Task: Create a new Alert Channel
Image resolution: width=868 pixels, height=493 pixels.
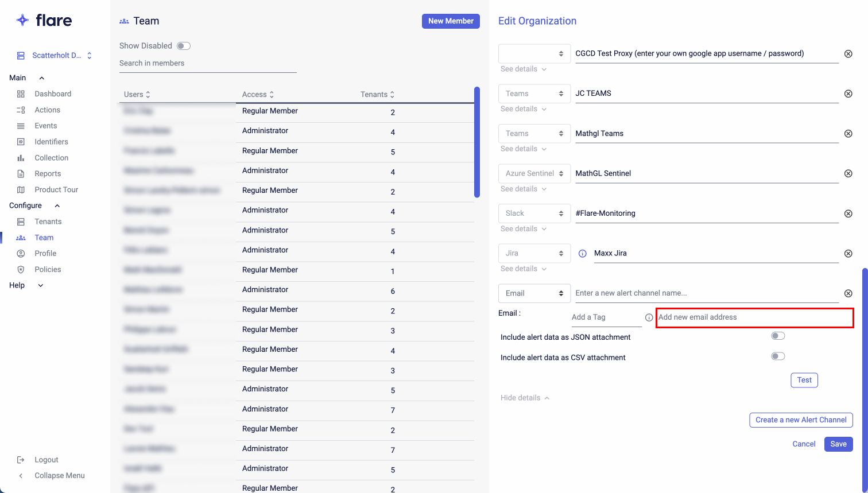Action: pos(801,420)
